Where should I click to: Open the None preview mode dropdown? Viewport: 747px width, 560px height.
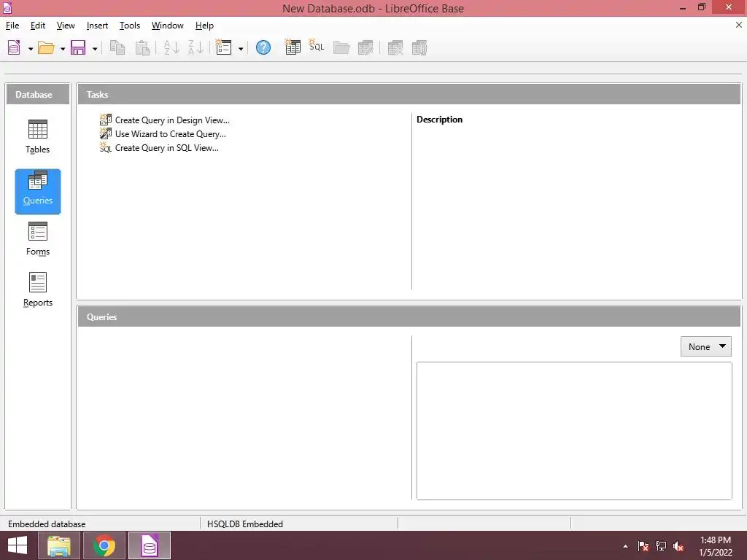click(705, 346)
